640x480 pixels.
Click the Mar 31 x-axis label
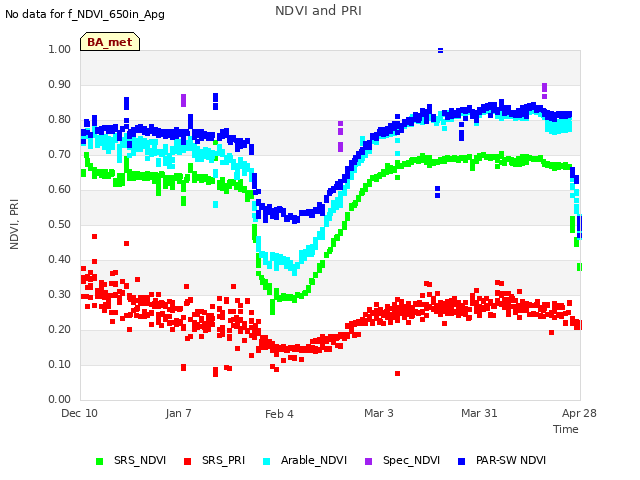coord(479,413)
